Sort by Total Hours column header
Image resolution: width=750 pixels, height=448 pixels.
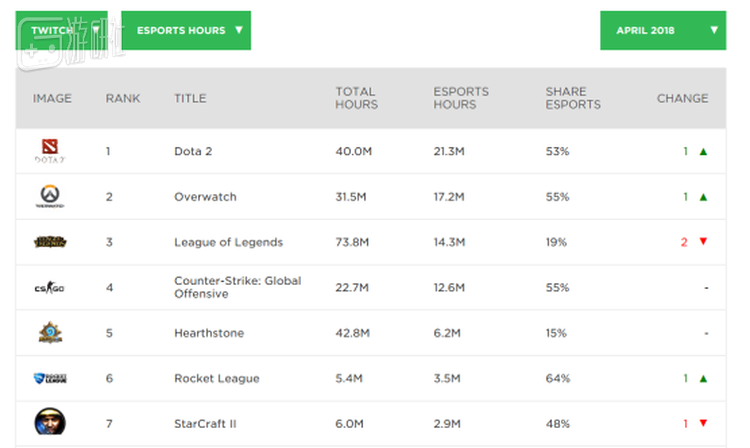click(356, 98)
